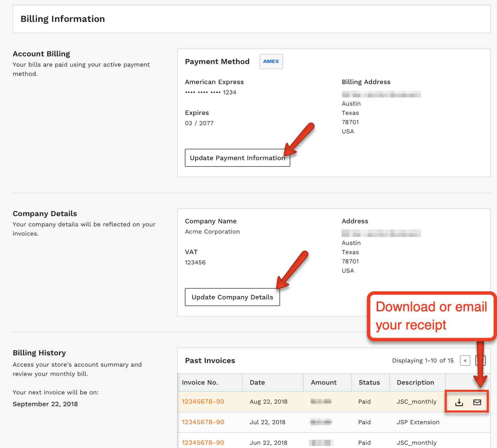
Task: Open the invoice dated Jul 22, 2018
Action: click(x=203, y=422)
